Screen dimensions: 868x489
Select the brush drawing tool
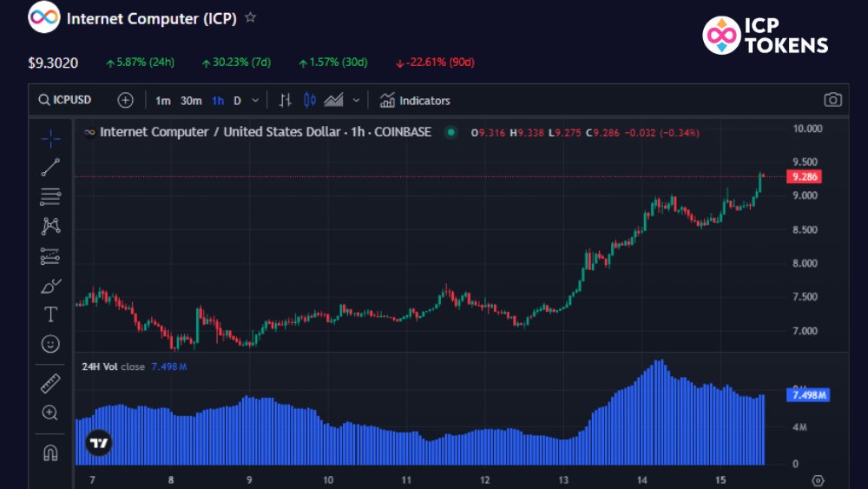(x=50, y=286)
